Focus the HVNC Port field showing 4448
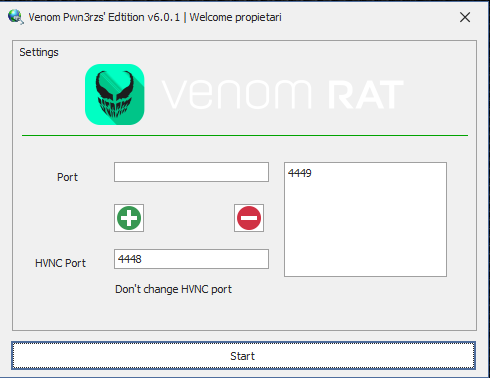Image resolution: width=490 pixels, height=378 pixels. pyautogui.click(x=191, y=259)
